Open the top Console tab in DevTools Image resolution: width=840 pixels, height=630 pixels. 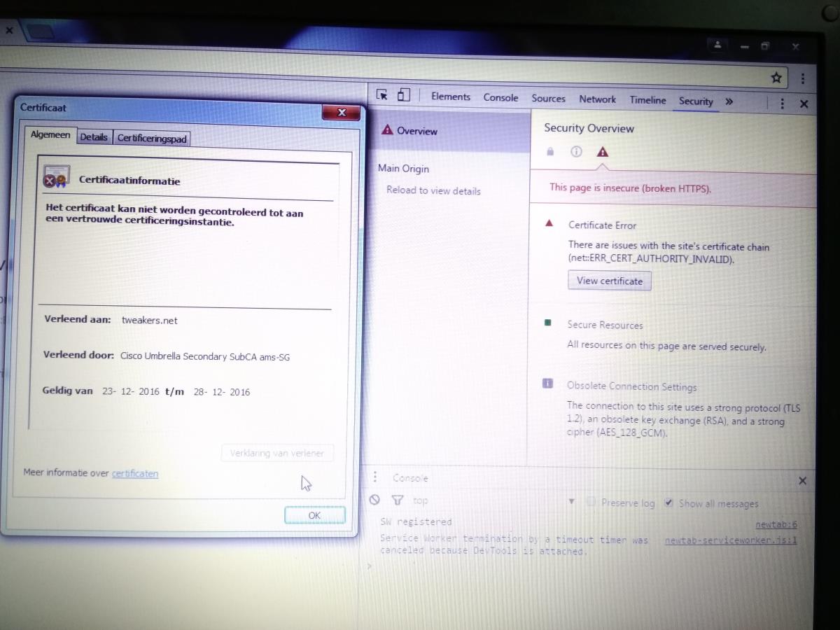[500, 97]
